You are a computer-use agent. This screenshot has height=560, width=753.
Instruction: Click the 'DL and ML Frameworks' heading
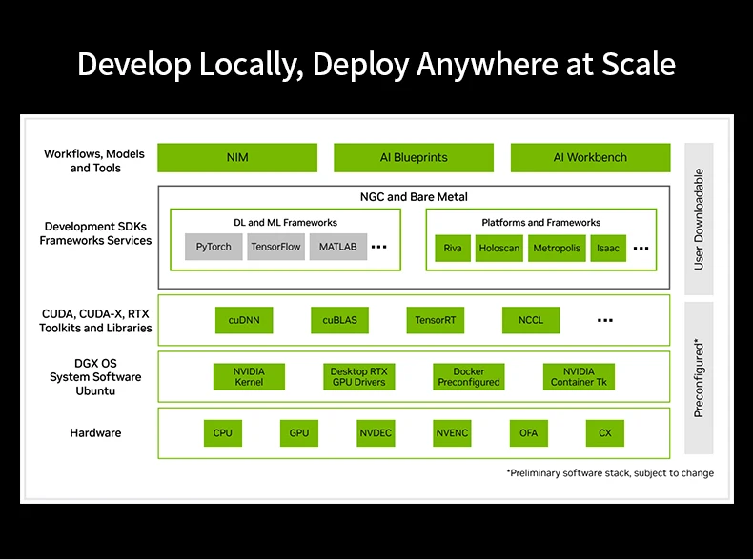pos(285,223)
